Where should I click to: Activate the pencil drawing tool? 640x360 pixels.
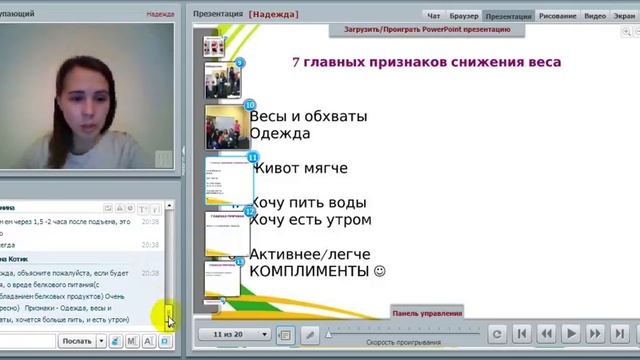[x=310, y=335]
